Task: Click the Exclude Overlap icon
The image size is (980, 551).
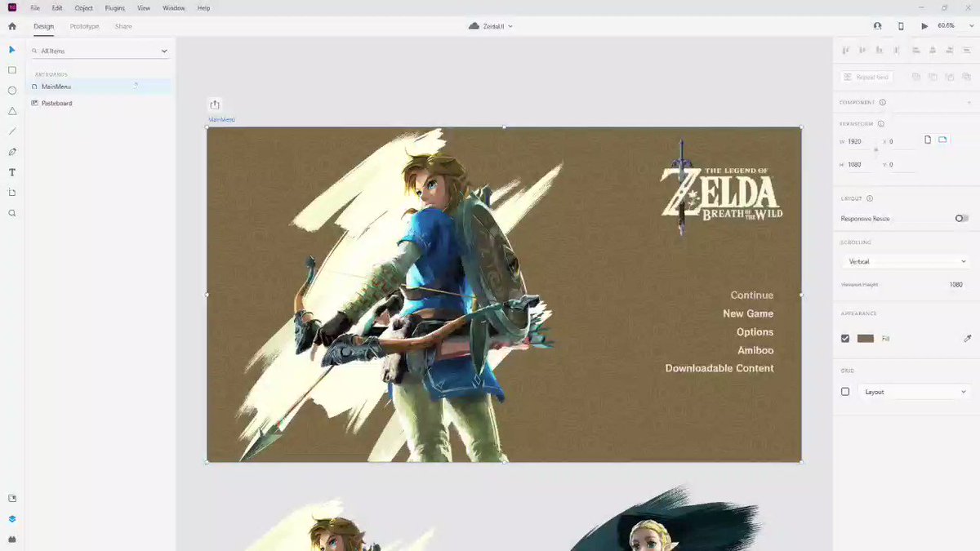Action: 967,77
